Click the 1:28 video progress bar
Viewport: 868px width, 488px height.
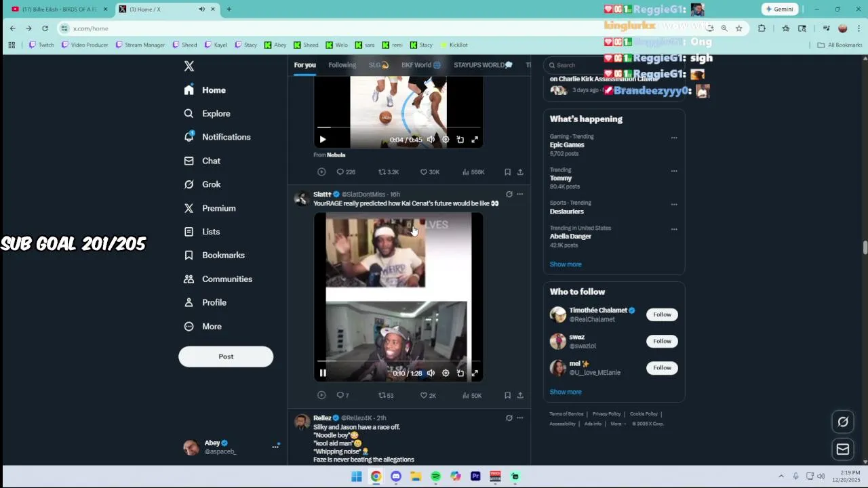tap(399, 361)
